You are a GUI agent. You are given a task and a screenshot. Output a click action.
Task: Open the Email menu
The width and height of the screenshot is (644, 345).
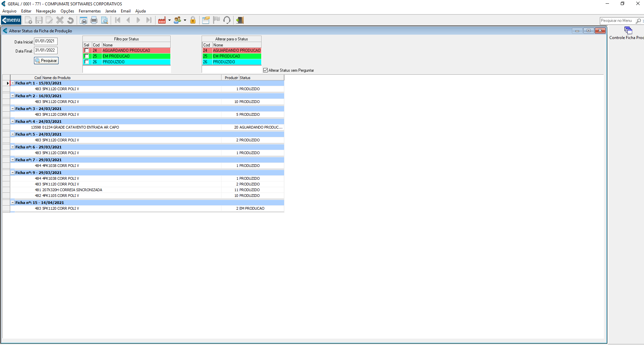click(126, 11)
